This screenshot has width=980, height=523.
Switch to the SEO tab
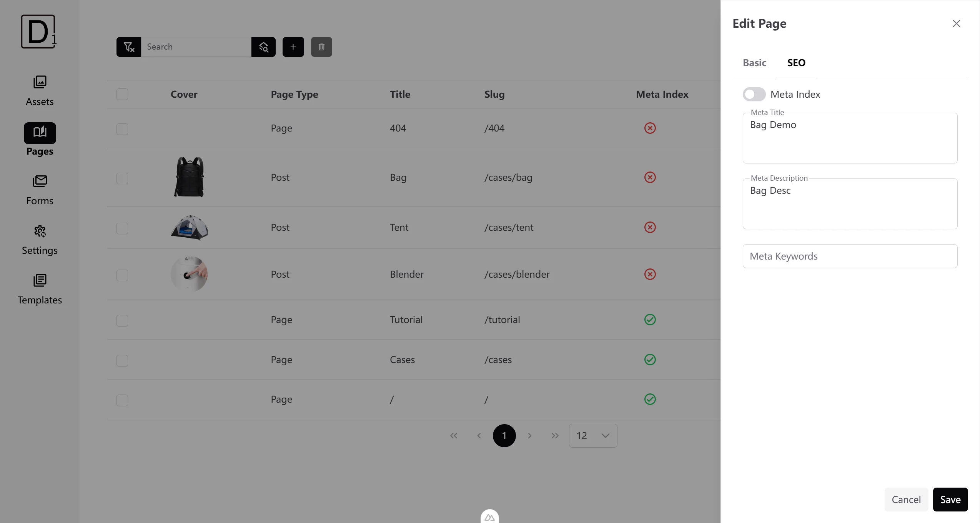(x=796, y=63)
